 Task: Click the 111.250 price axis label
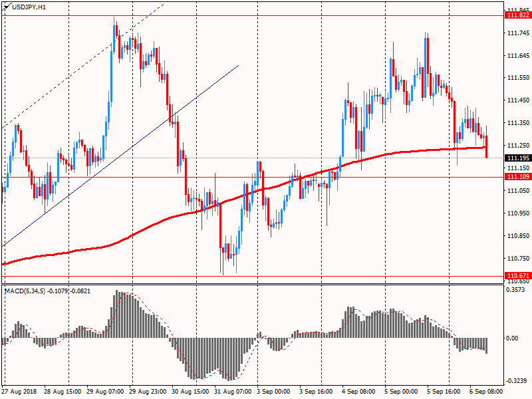click(x=518, y=145)
